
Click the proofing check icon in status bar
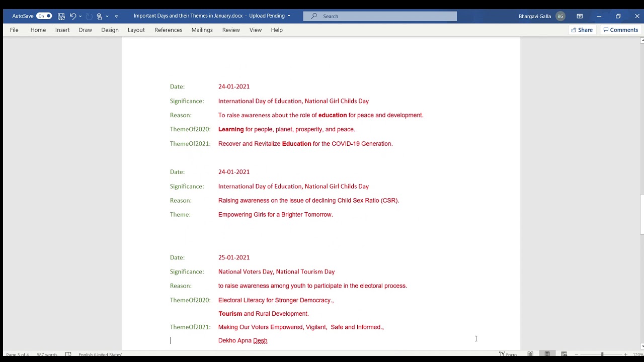tap(68, 354)
